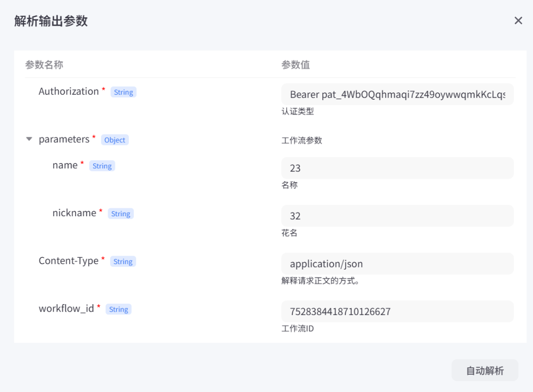
Task: Click the 参数值 column header
Action: 296,65
